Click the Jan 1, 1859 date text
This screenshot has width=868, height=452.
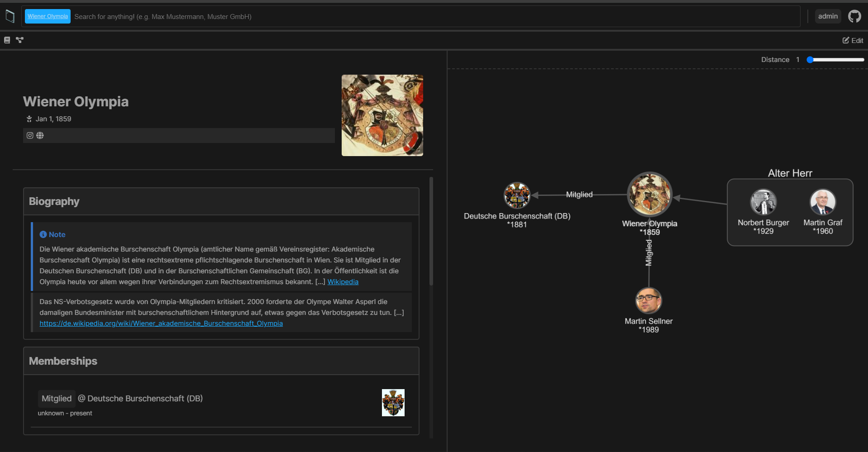53,119
